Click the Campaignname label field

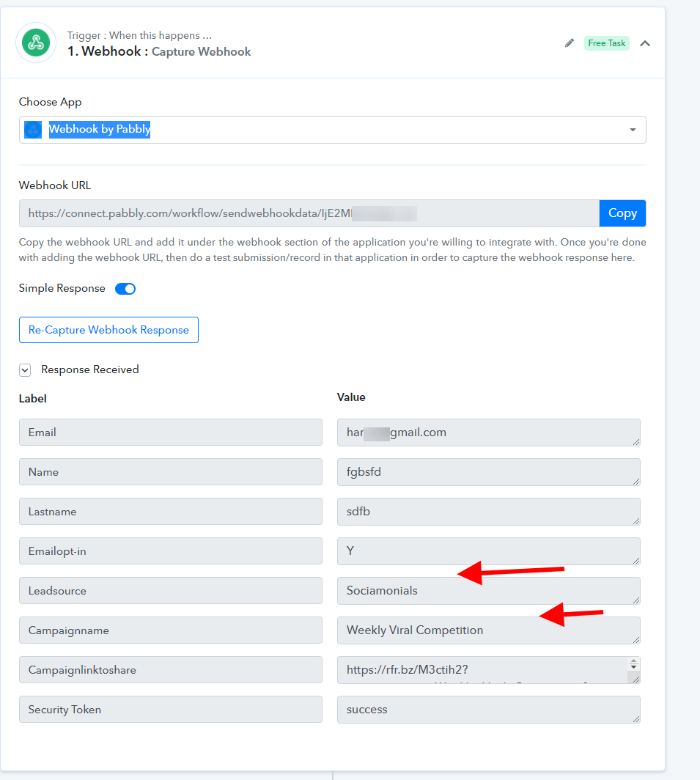point(171,630)
